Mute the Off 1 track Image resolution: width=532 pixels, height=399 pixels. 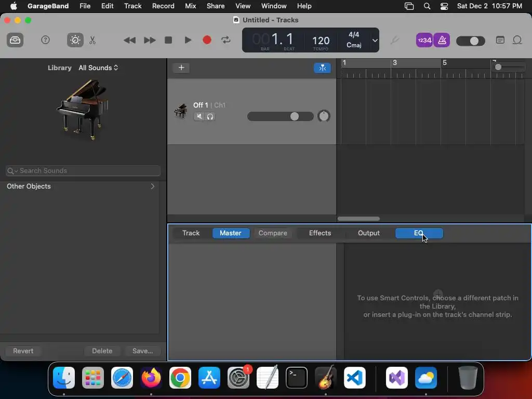(199, 116)
